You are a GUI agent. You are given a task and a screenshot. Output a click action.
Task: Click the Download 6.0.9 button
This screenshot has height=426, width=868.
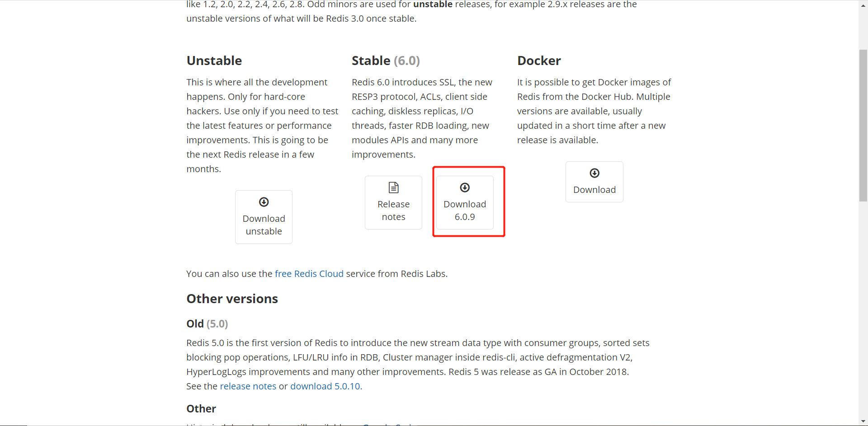(x=465, y=202)
